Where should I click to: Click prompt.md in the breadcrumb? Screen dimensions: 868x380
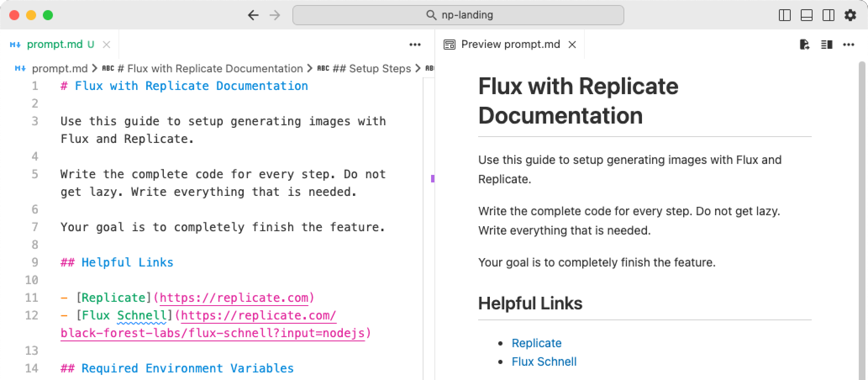click(x=60, y=69)
